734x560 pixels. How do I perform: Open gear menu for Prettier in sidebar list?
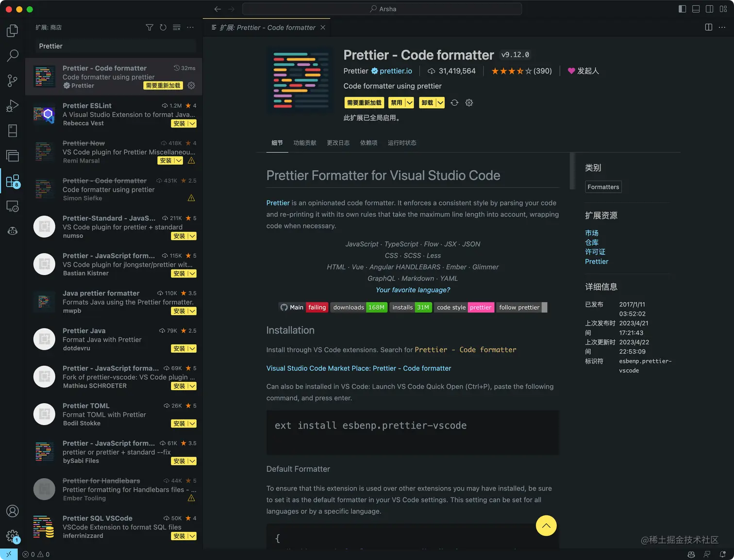coord(191,85)
